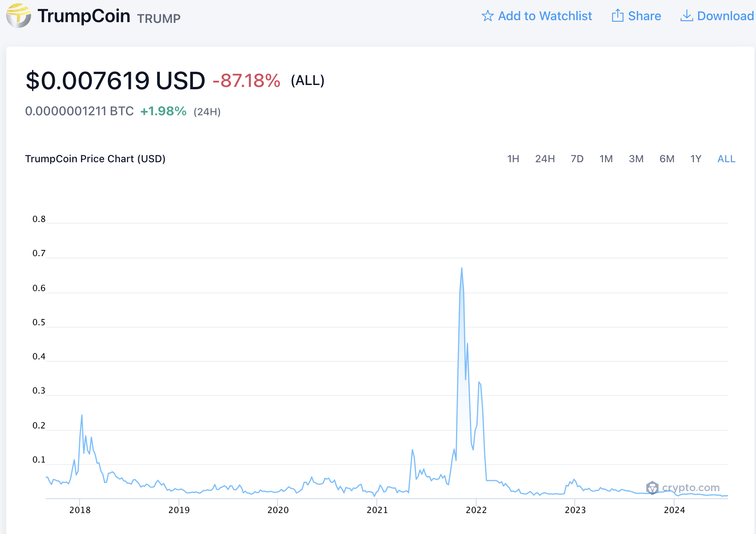Click the 0.3 y-axis label
The image size is (756, 534).
click(39, 391)
